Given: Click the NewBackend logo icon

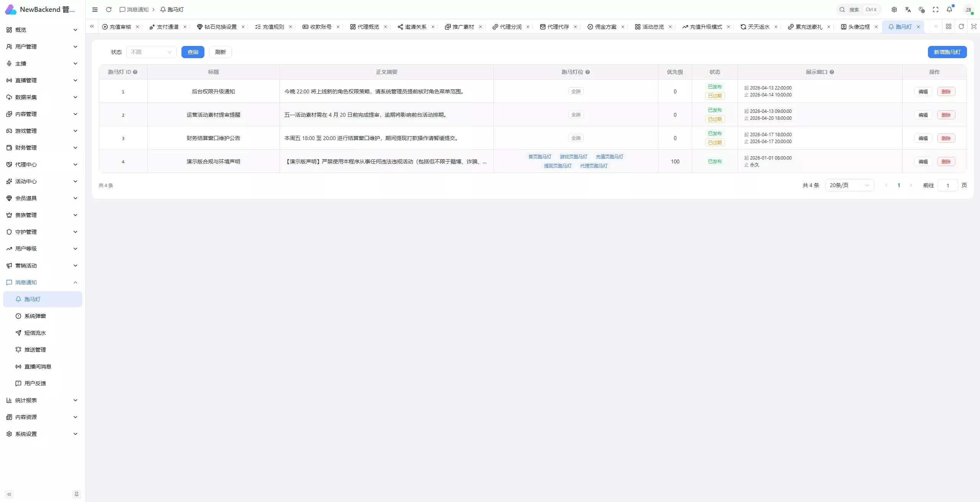Looking at the screenshot, I should click(11, 10).
